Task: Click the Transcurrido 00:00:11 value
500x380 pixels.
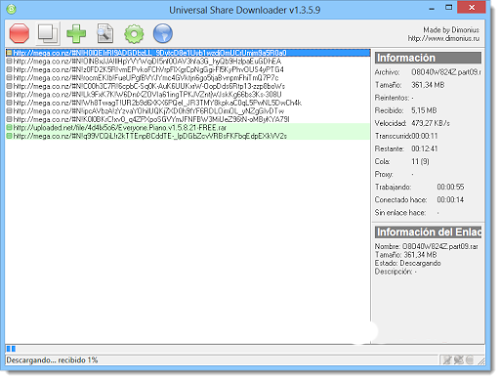Action: coord(424,136)
